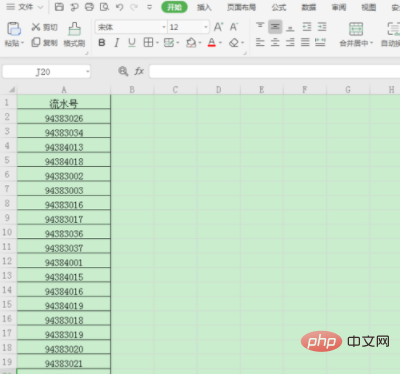
Task: Switch to the Review (审阅) tab
Action: pos(339,7)
